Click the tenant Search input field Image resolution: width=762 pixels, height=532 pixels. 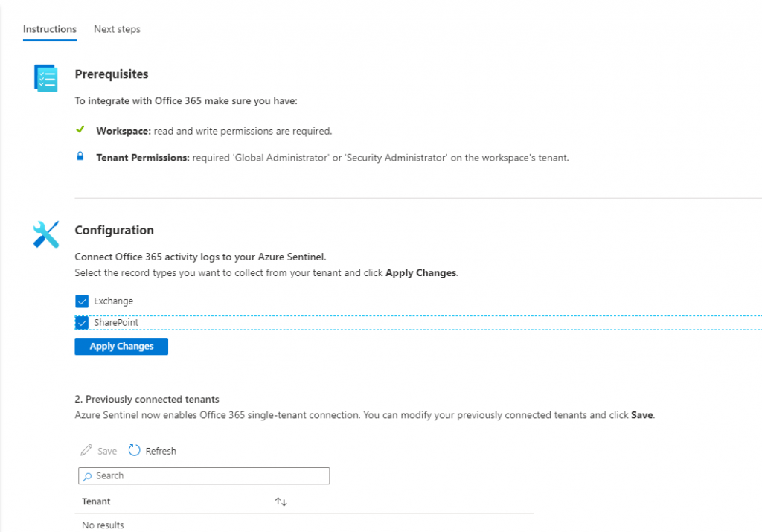point(204,475)
